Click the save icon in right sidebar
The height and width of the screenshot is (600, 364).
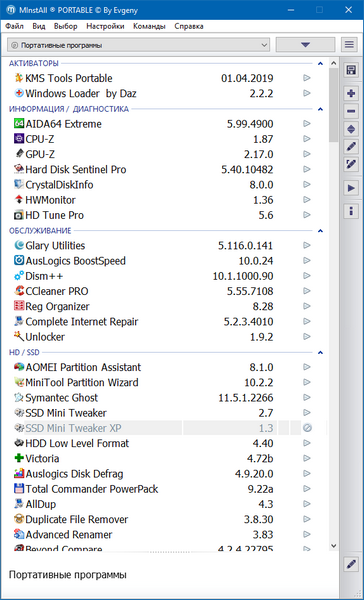351,70
